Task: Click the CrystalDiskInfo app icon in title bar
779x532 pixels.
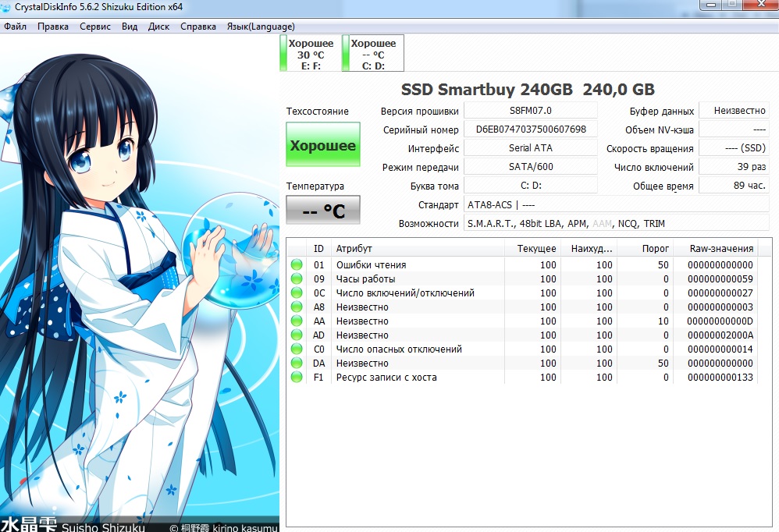Action: coord(6,7)
